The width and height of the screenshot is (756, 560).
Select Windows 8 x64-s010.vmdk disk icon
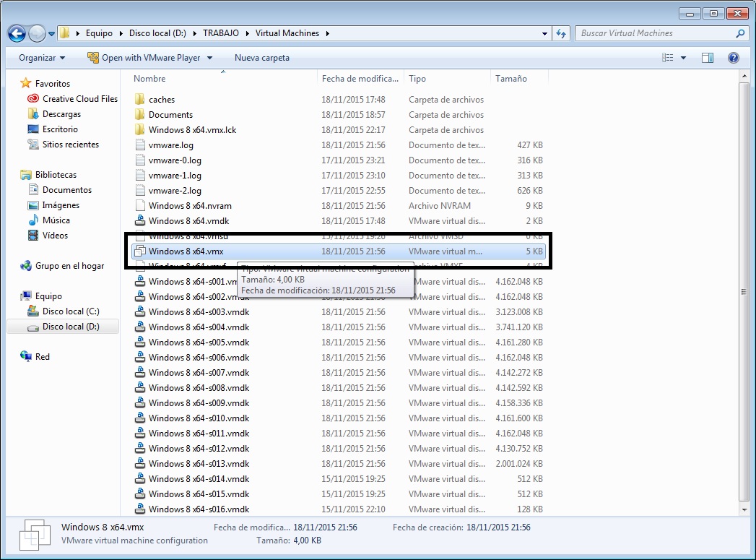click(140, 418)
